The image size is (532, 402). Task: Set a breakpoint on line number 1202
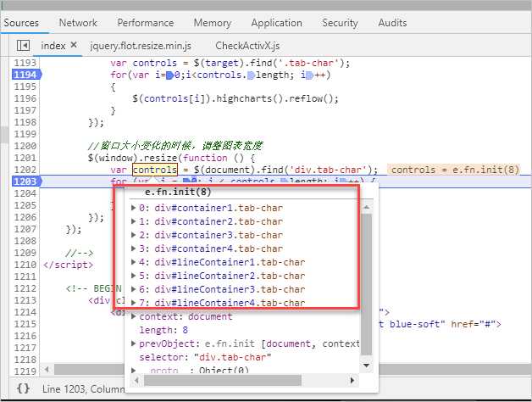click(25, 170)
